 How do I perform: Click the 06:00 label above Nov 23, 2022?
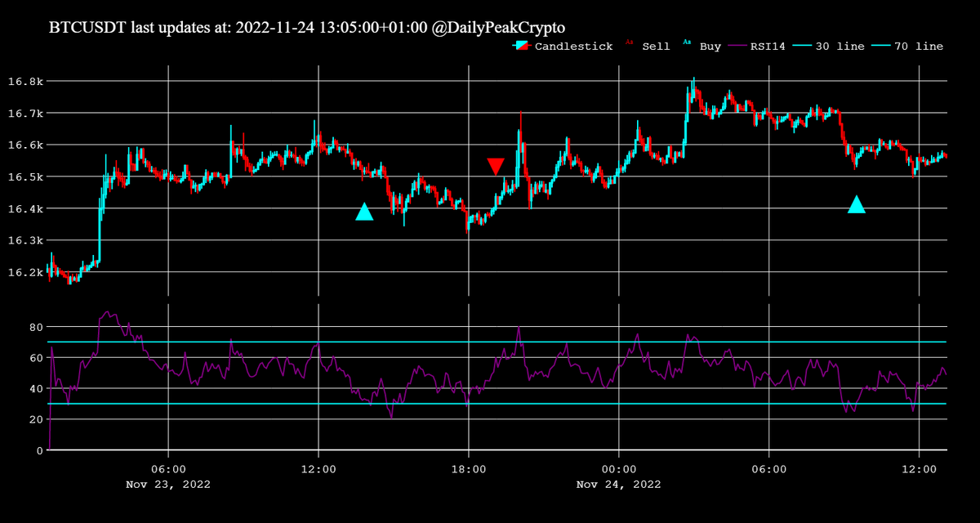(168, 470)
